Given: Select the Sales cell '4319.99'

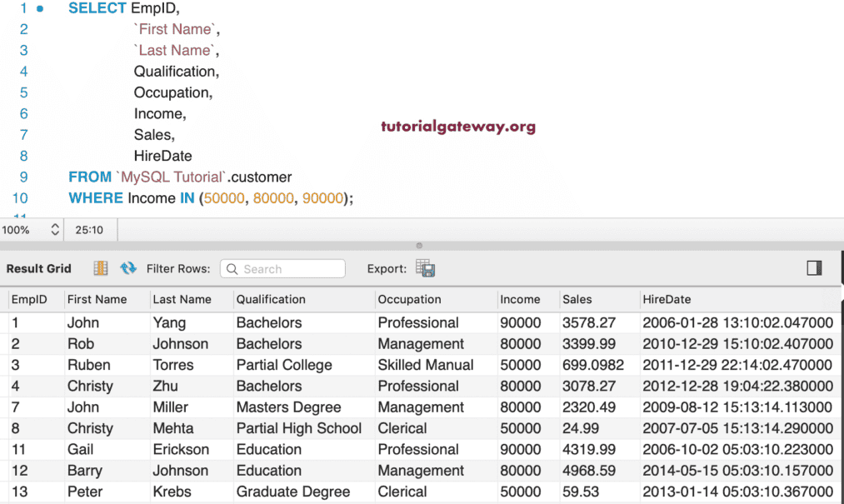Looking at the screenshot, I should 589,449.
